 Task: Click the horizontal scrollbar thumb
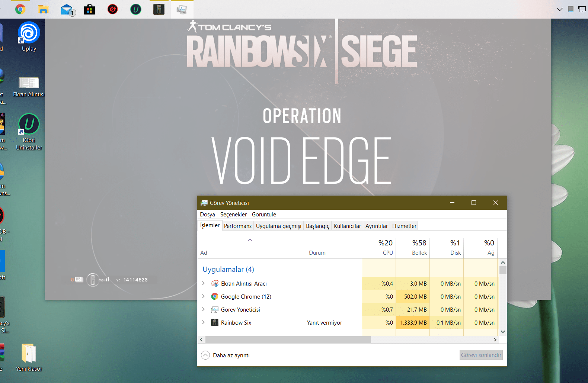click(x=288, y=339)
